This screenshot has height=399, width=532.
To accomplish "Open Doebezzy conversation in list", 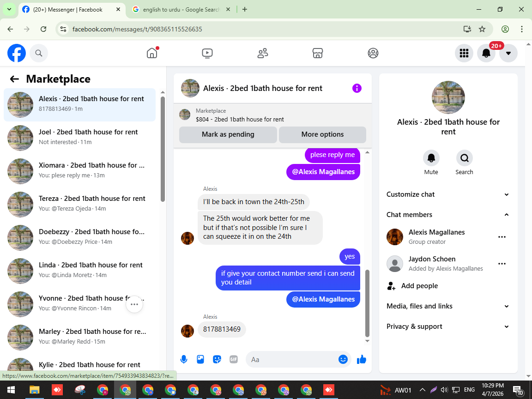I will [80, 237].
